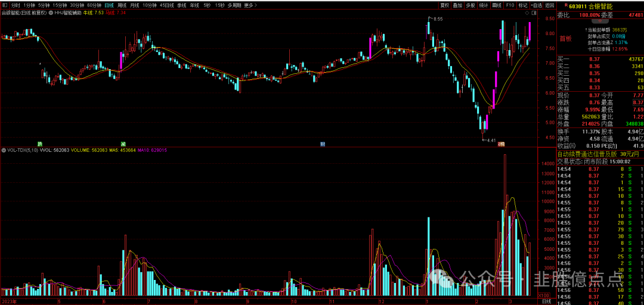Switch to 年线 yearly chart
Viewport: 644px width, 305px height.
194,6
